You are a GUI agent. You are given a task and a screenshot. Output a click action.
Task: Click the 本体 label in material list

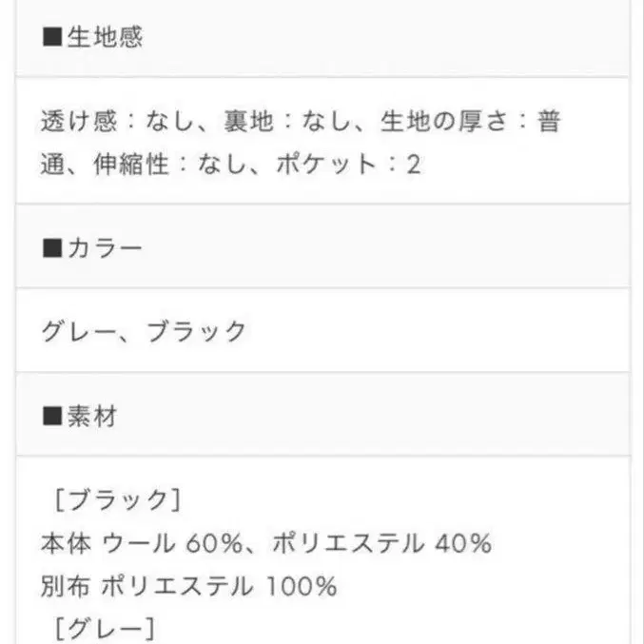click(65, 543)
